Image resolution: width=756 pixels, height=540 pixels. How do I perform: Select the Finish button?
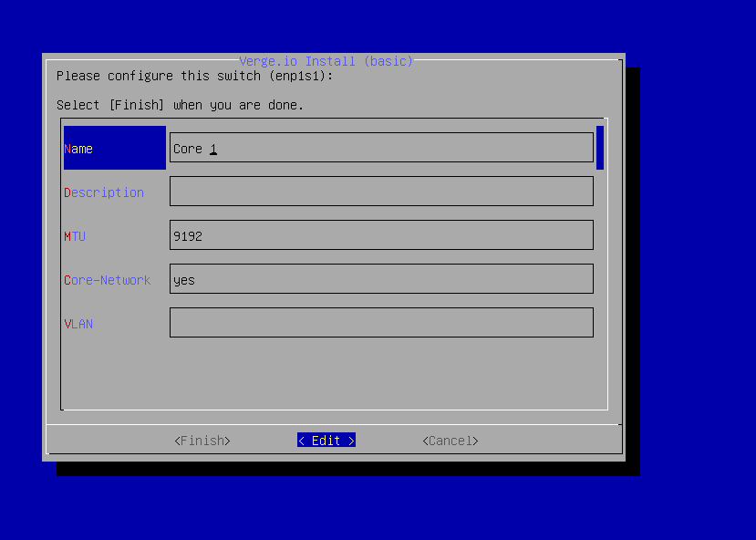click(202, 440)
